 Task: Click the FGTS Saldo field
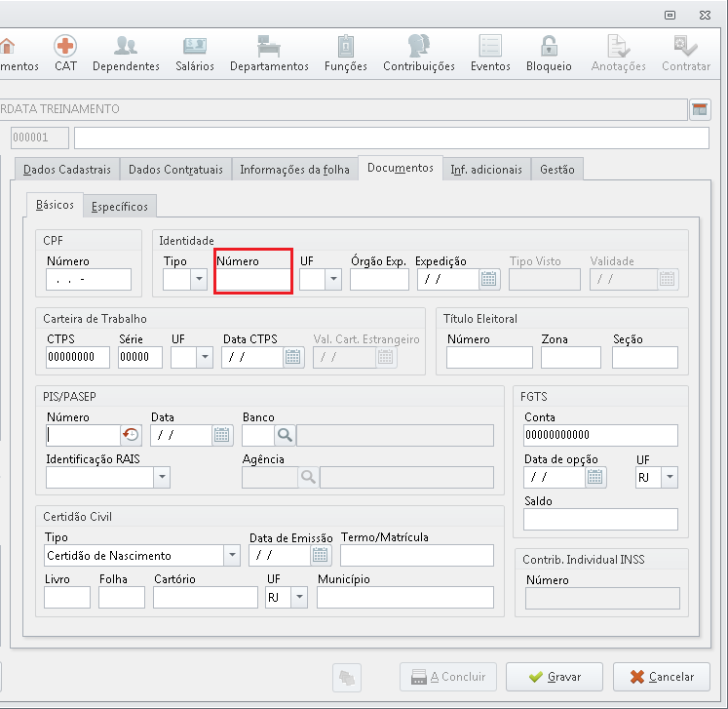click(x=600, y=519)
